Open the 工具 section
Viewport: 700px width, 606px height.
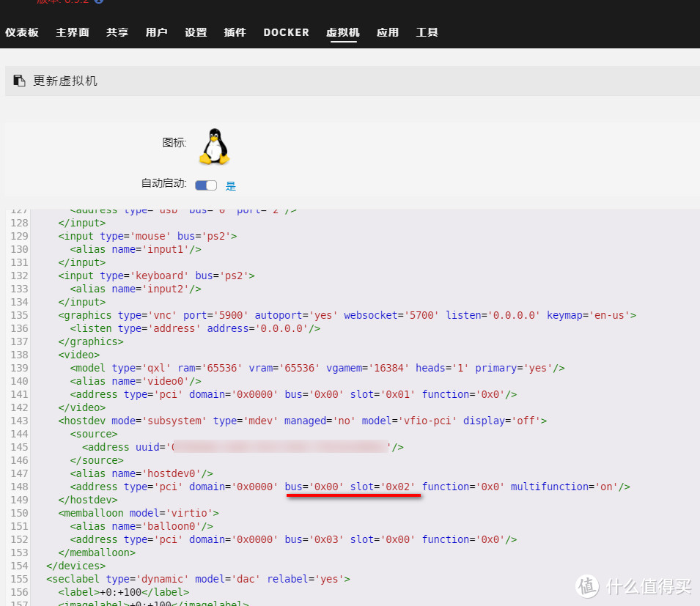[427, 32]
